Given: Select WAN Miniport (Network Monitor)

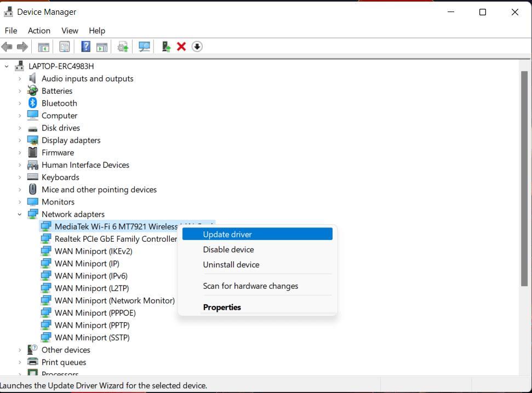Looking at the screenshot, I should pyautogui.click(x=115, y=300).
